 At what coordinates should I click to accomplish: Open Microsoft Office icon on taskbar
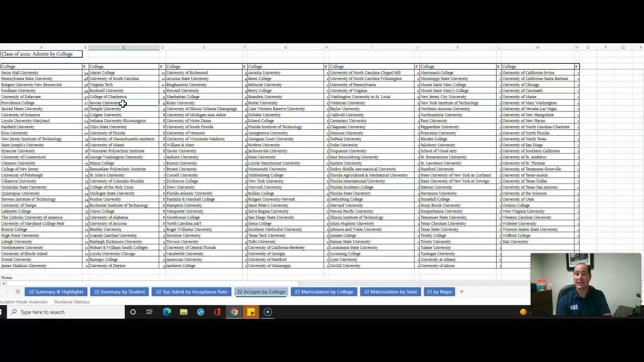pyautogui.click(x=217, y=312)
